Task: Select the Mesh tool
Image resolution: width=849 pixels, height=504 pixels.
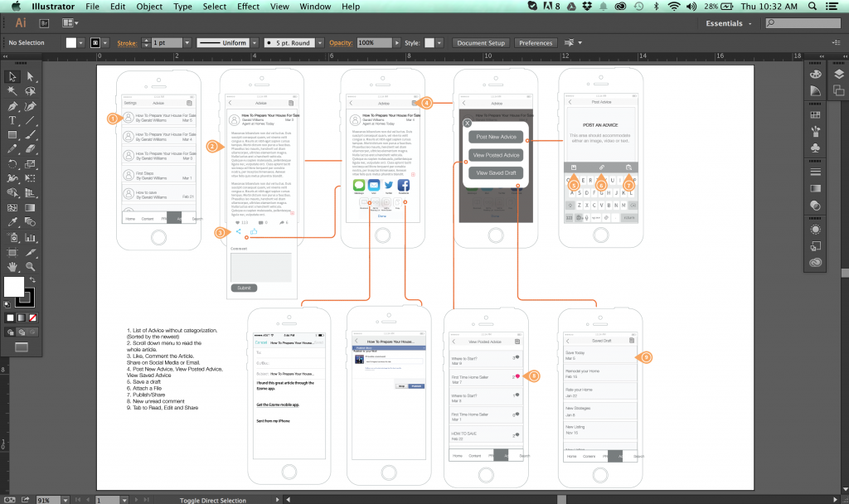Action: tap(12, 207)
